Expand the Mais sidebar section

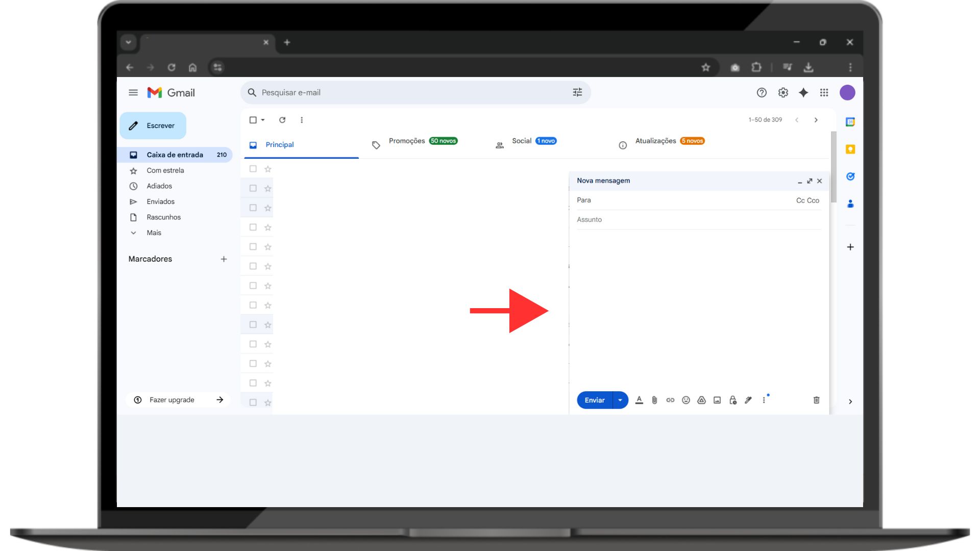[x=154, y=233]
